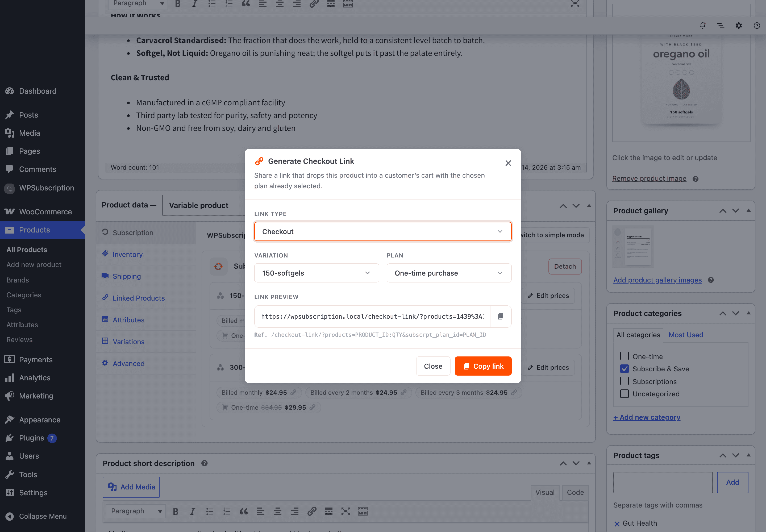This screenshot has width=766, height=532.
Task: Insert link in short description toolbar
Action: pos(312,511)
